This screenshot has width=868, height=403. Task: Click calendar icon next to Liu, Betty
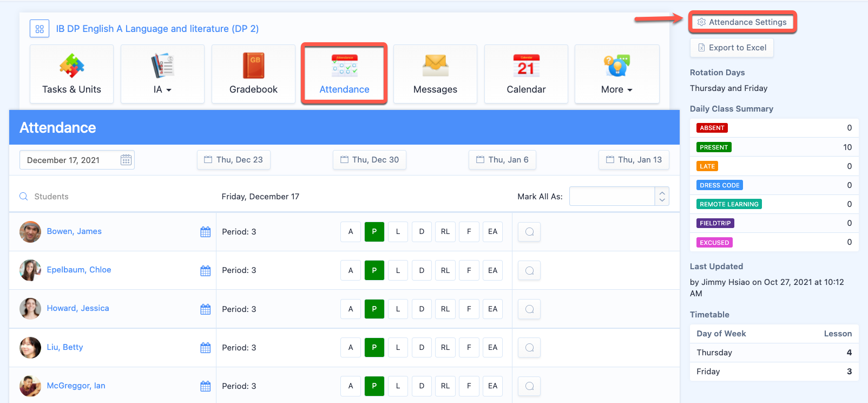pyautogui.click(x=205, y=348)
